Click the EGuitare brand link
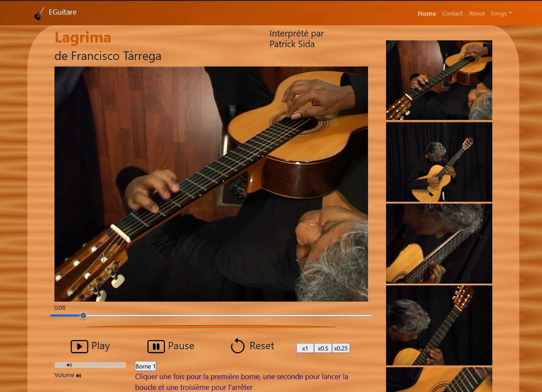The image size is (542, 392). pyautogui.click(x=63, y=12)
